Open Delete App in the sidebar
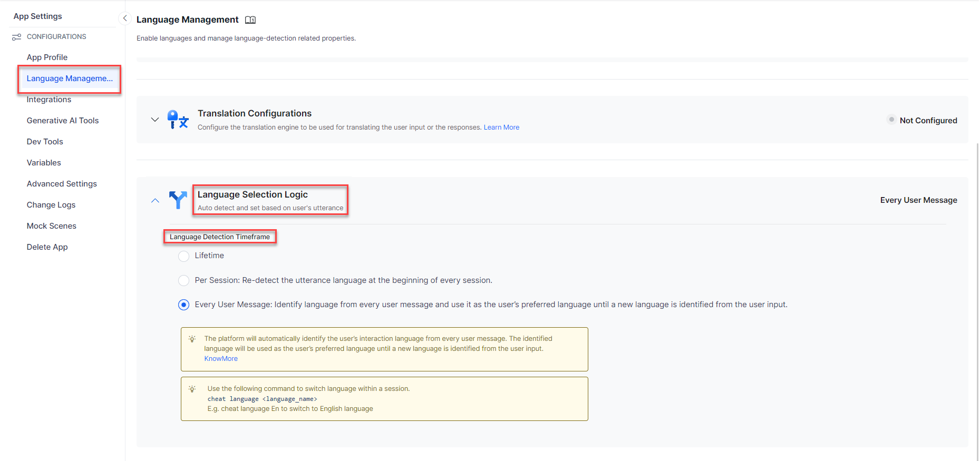 (x=47, y=247)
